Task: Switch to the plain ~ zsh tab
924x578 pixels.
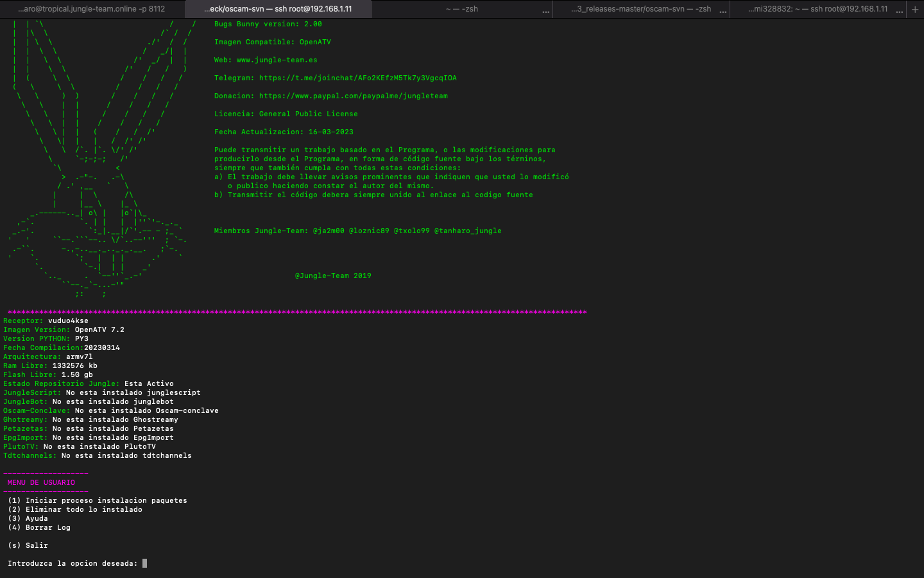Action: (461, 9)
